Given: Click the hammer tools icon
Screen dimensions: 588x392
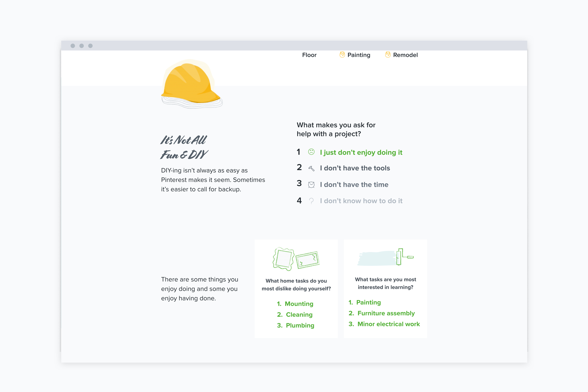Looking at the screenshot, I should tap(311, 169).
